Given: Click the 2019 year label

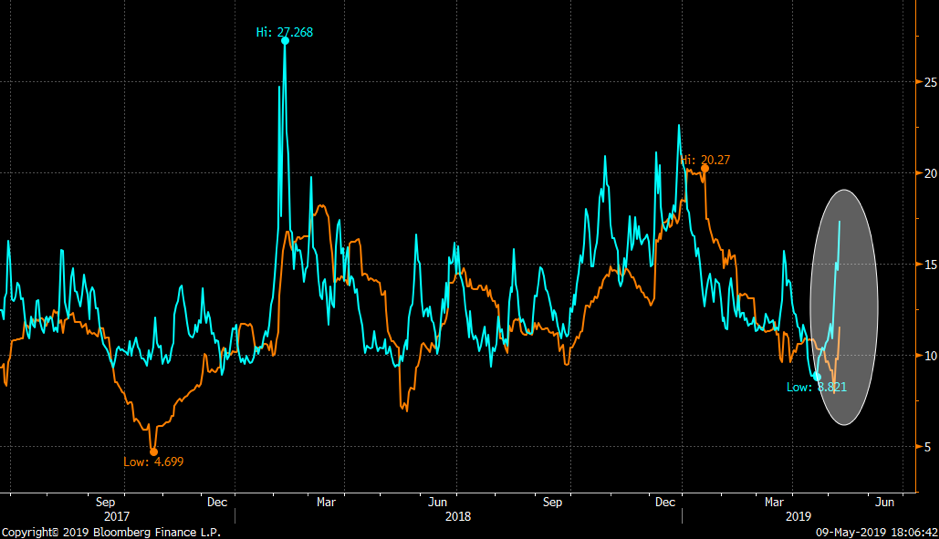Looking at the screenshot, I should click(798, 516).
